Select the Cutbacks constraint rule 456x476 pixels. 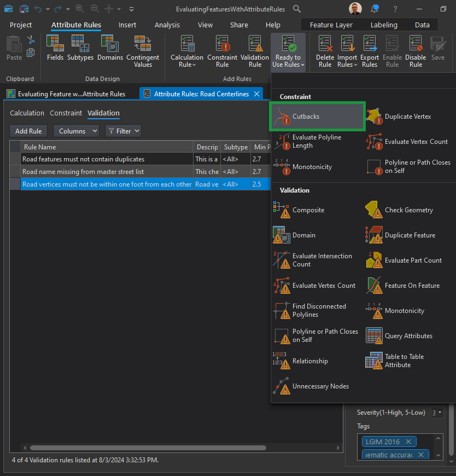pyautogui.click(x=317, y=117)
